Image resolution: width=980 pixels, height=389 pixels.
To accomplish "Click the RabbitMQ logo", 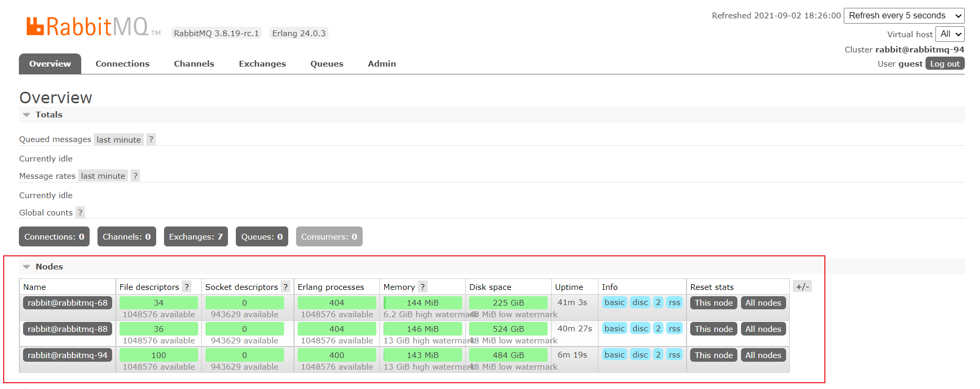I will pos(93,26).
